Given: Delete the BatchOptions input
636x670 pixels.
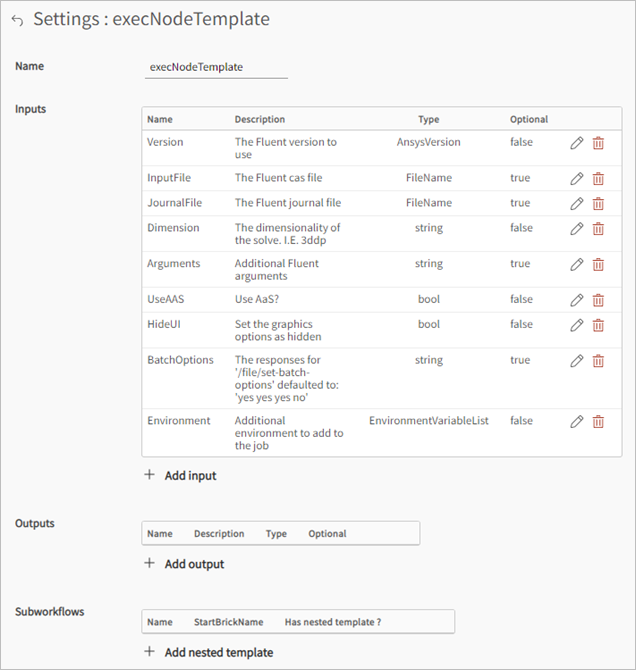Looking at the screenshot, I should point(598,361).
